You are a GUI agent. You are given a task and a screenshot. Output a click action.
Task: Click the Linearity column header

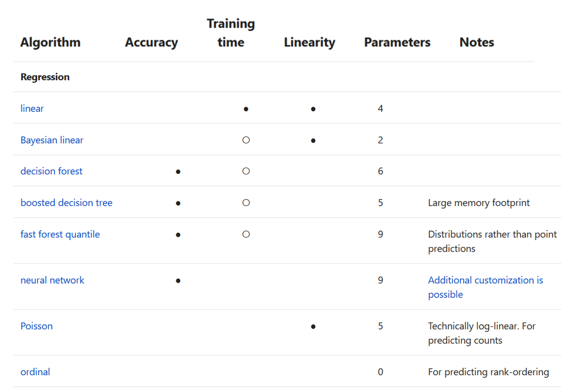[x=309, y=42]
